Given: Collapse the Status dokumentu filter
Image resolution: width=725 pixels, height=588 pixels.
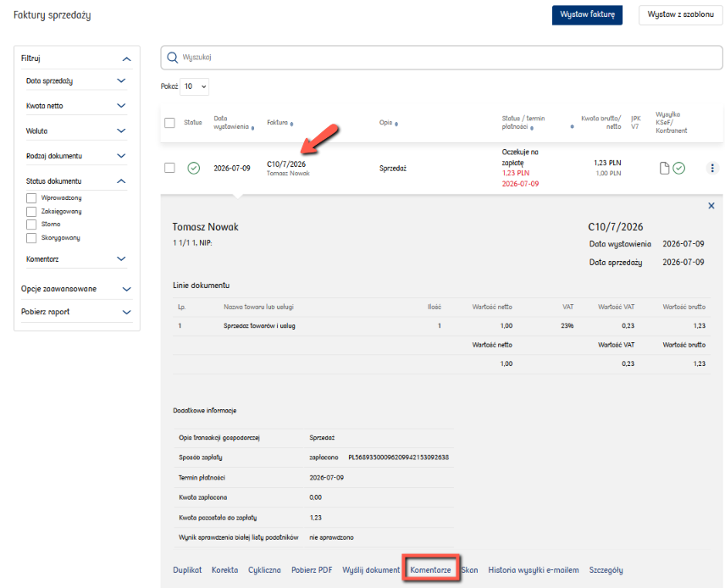Looking at the screenshot, I should click(x=121, y=180).
